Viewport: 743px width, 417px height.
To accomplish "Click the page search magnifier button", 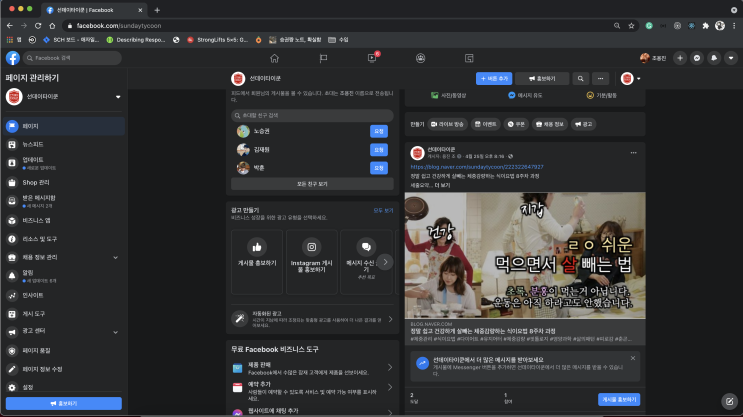I will pyautogui.click(x=580, y=79).
